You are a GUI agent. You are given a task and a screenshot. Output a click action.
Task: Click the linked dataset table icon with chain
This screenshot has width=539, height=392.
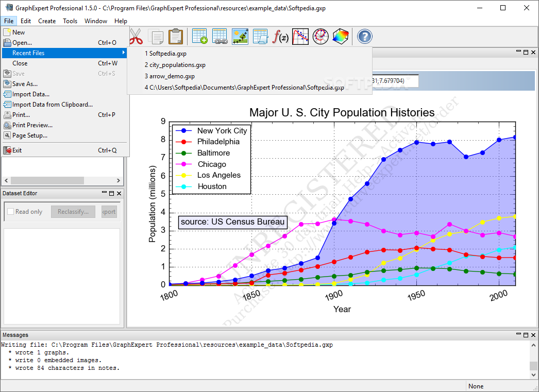point(220,37)
